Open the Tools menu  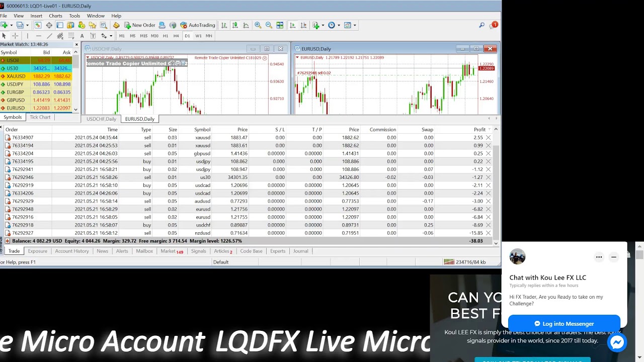[x=74, y=16]
